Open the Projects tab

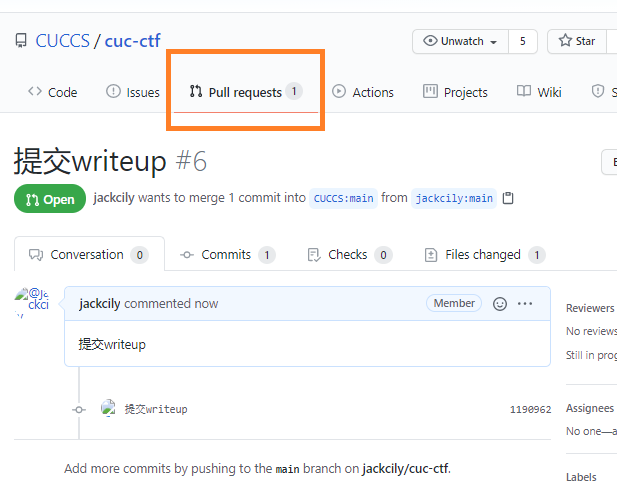[455, 92]
